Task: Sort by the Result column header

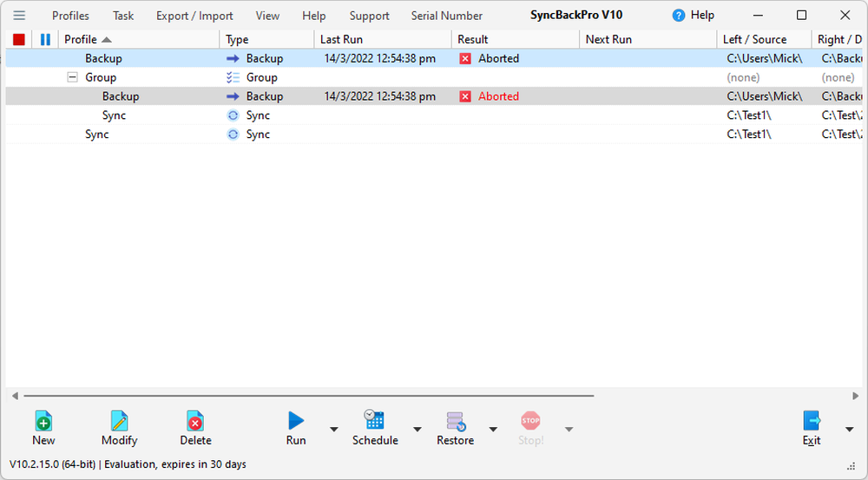Action: pyautogui.click(x=516, y=39)
